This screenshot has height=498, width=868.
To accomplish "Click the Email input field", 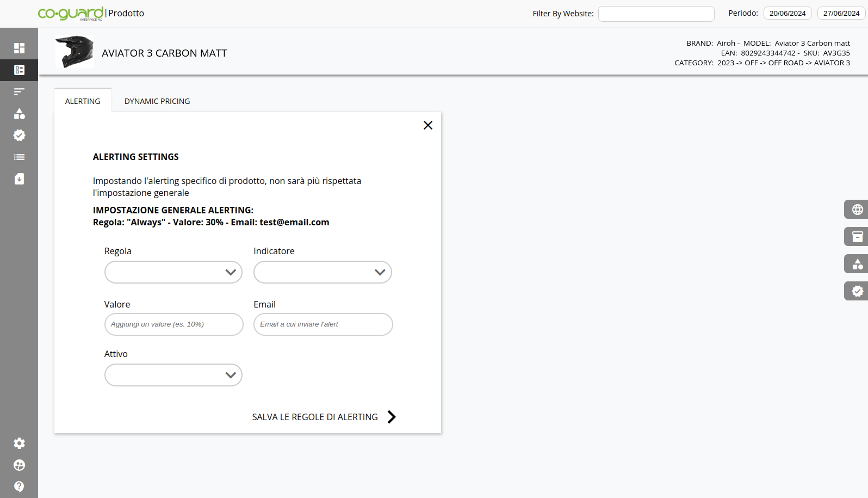I will (323, 324).
